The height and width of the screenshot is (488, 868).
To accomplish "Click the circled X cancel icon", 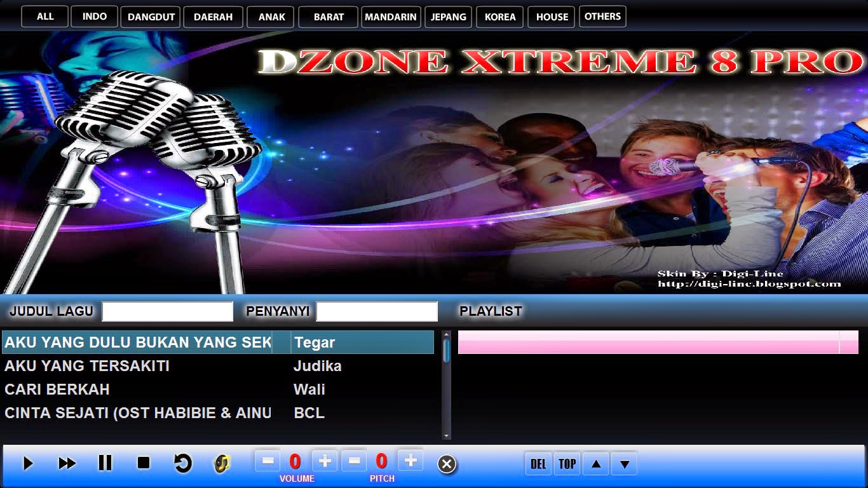I will coord(447,464).
